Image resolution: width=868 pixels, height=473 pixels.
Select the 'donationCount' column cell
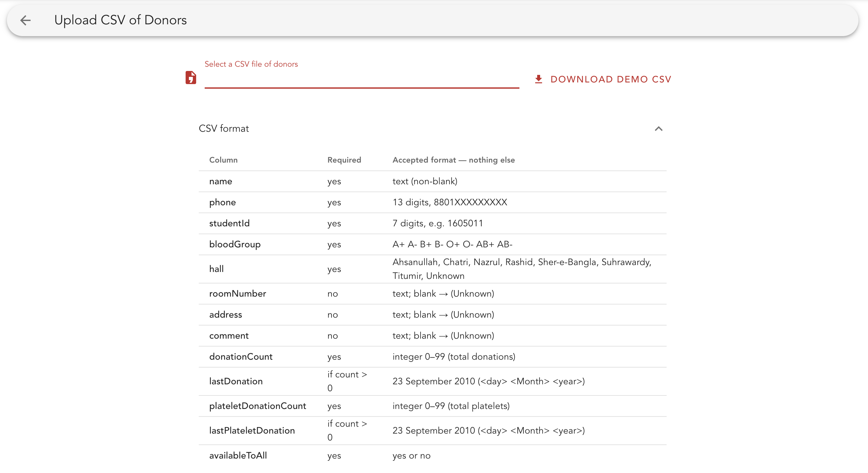tap(240, 356)
